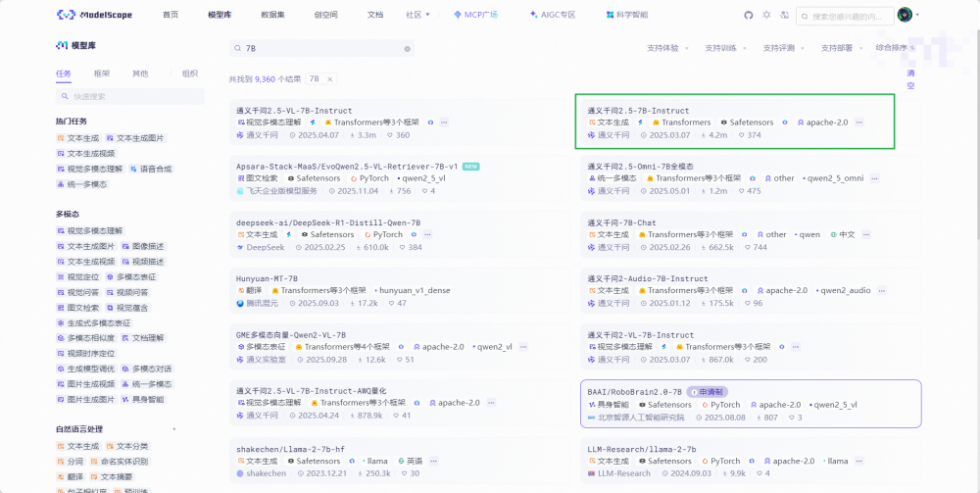Switch to the 组织 sidebar tab
The width and height of the screenshot is (980, 493).
[190, 74]
